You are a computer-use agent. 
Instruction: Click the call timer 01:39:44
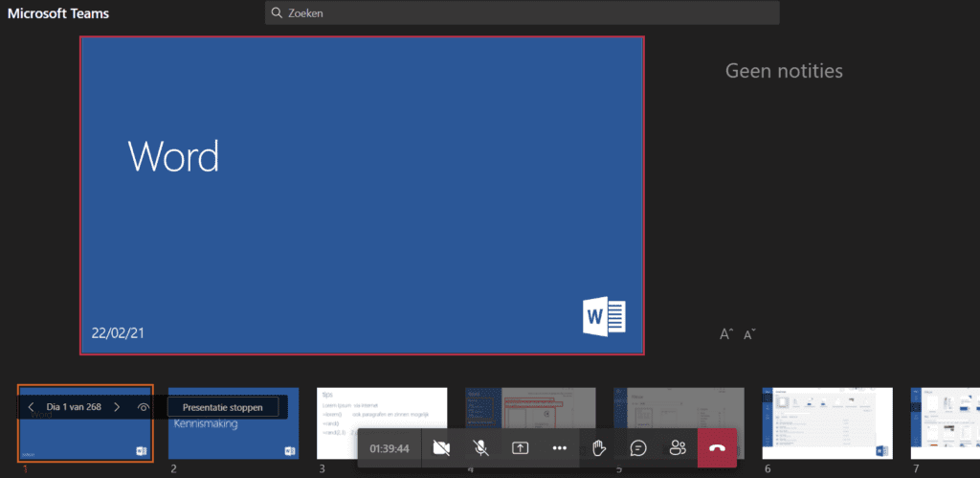390,448
